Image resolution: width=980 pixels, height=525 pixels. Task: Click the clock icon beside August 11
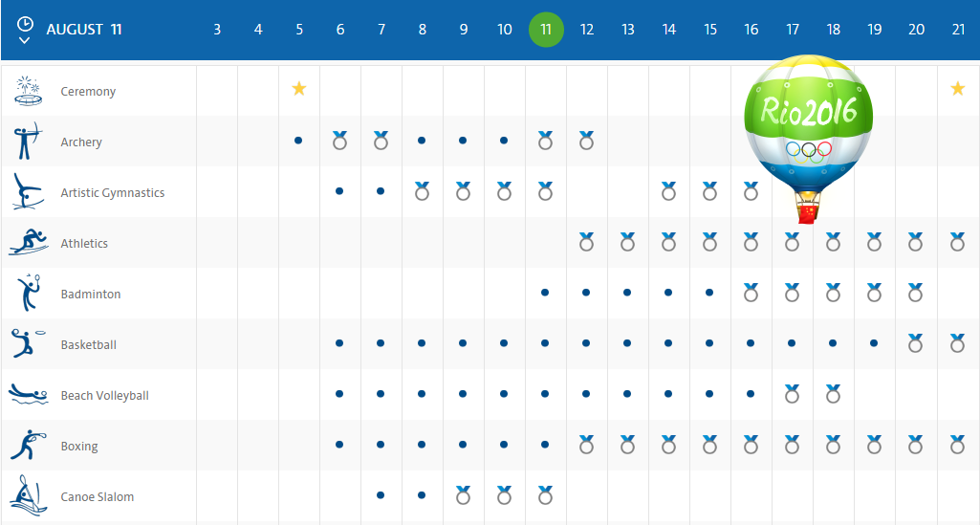25,24
